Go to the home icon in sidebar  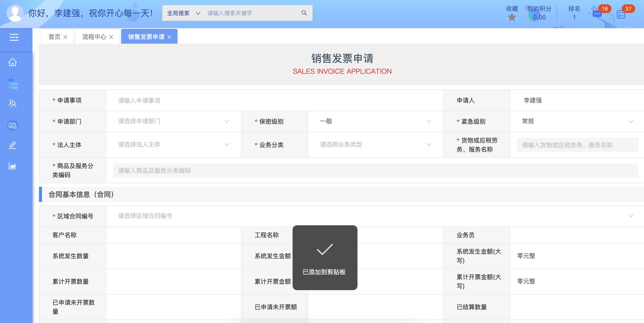coord(13,62)
